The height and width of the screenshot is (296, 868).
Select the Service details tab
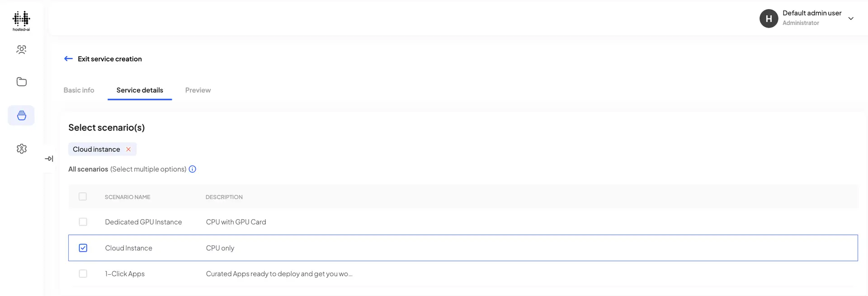[140, 90]
